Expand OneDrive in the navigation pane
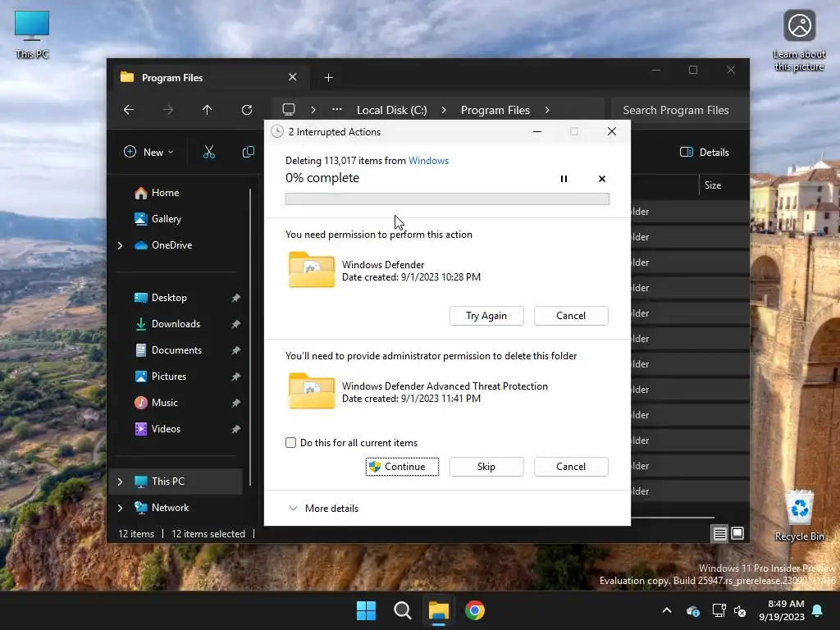This screenshot has width=840, height=630. point(120,245)
